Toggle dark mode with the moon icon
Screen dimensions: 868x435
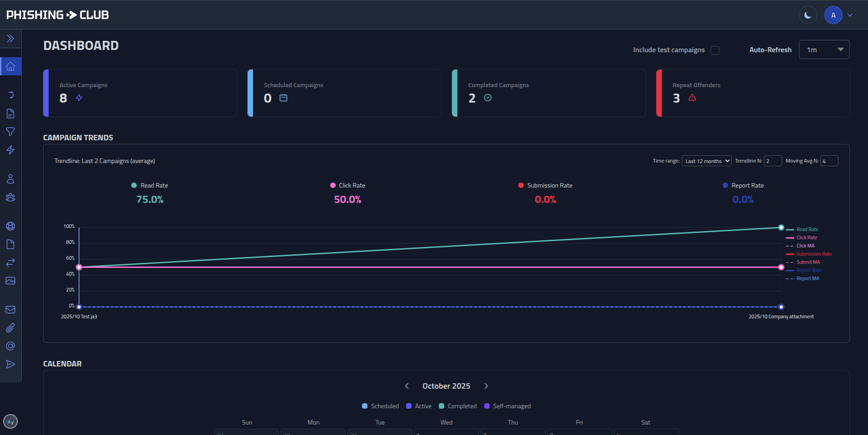808,15
